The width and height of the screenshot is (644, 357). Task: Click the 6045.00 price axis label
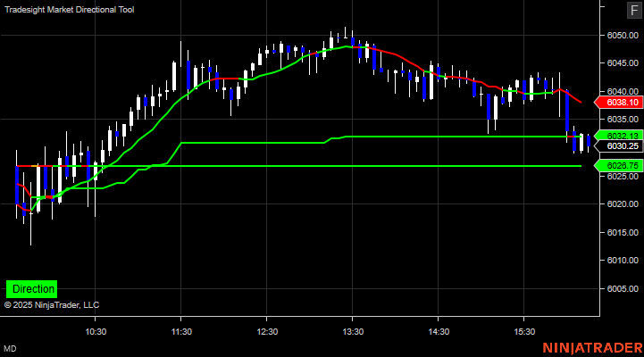[x=623, y=63]
